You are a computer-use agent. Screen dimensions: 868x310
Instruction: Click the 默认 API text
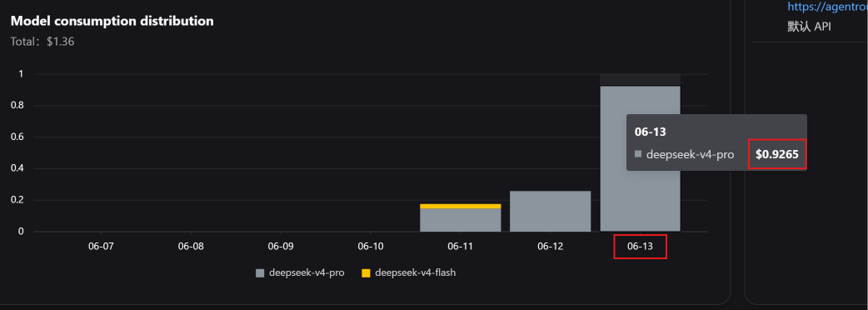tap(810, 27)
